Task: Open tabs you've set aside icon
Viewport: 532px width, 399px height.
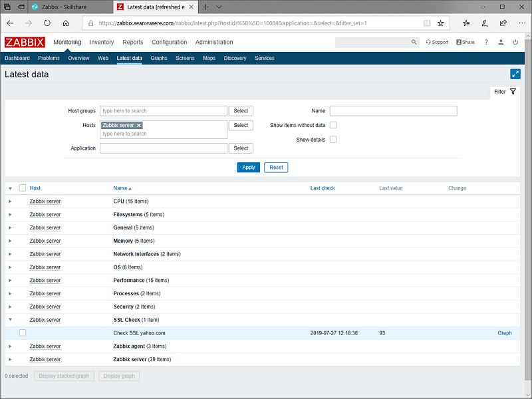Action: [x=7, y=7]
